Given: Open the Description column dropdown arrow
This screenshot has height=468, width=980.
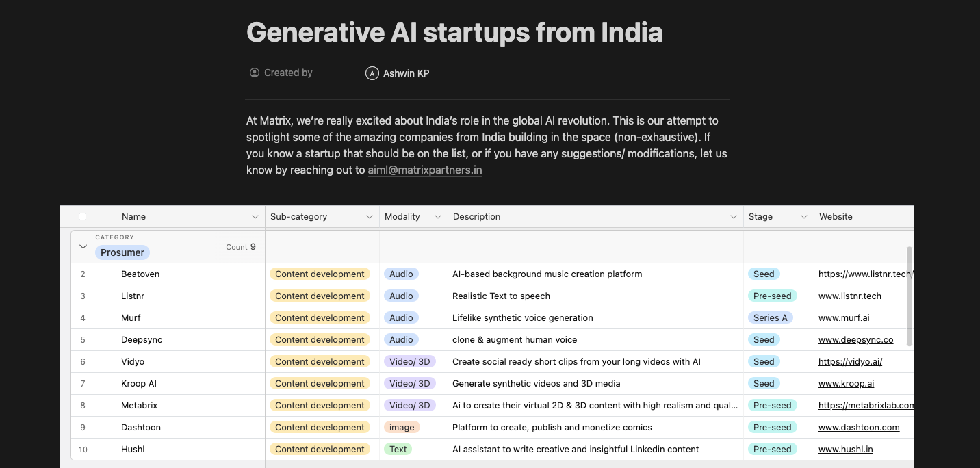Looking at the screenshot, I should 734,217.
